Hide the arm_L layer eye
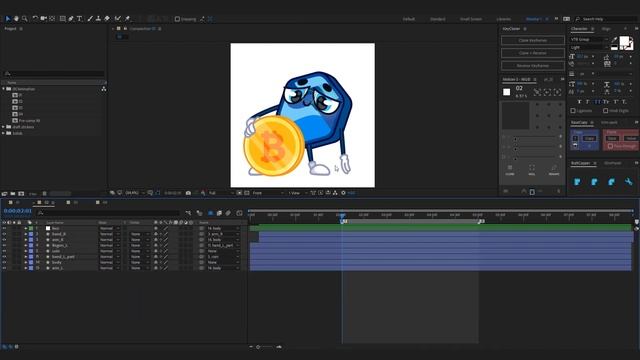Screen dimensions: 640x360 pyautogui.click(x=4, y=268)
